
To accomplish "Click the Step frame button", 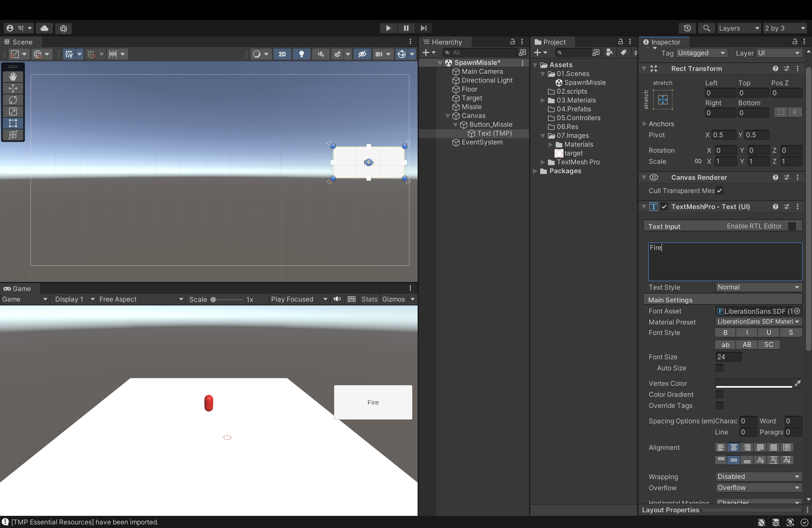I will click(424, 28).
